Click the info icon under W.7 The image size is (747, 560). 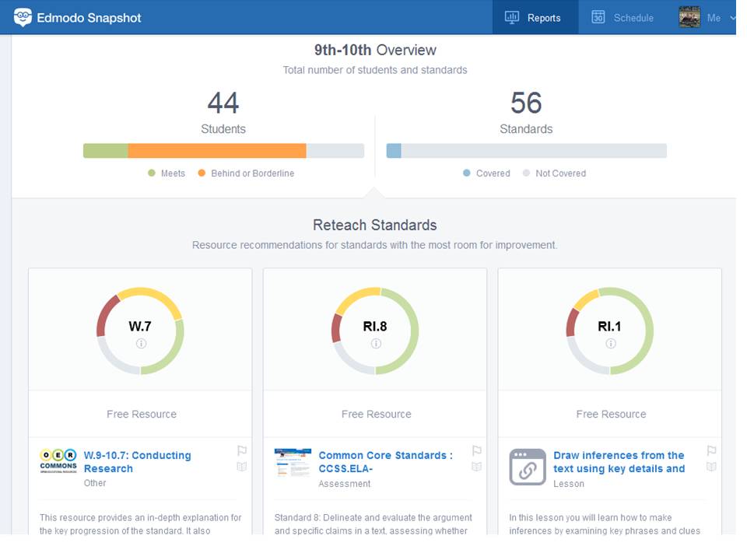(141, 344)
